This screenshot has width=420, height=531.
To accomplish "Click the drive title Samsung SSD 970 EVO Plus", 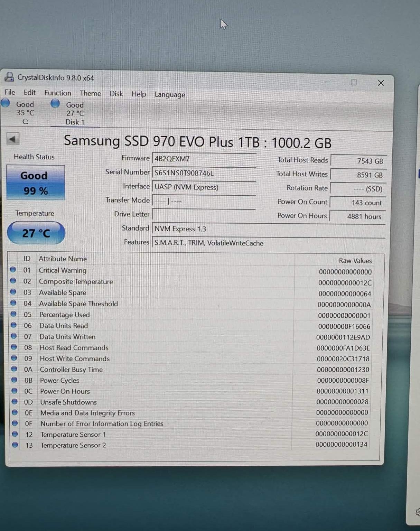I will click(197, 142).
